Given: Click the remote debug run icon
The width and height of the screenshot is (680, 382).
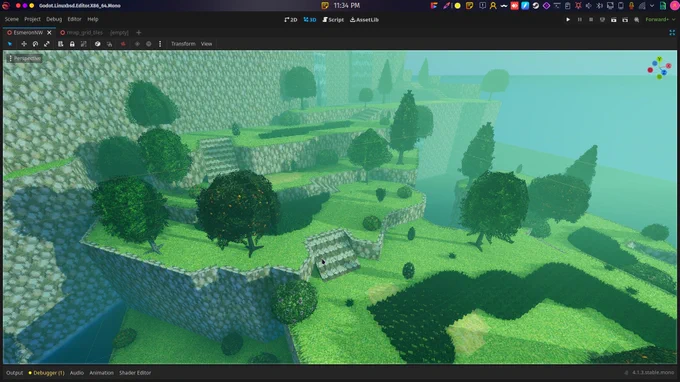Looking at the screenshot, I should [602, 20].
